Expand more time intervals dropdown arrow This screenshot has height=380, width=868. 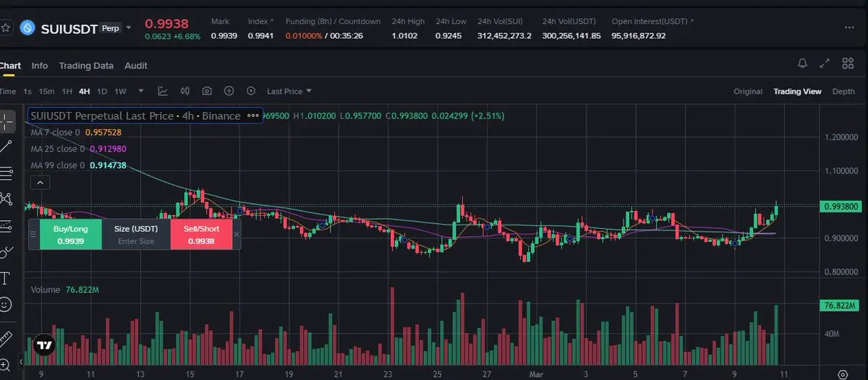click(141, 91)
